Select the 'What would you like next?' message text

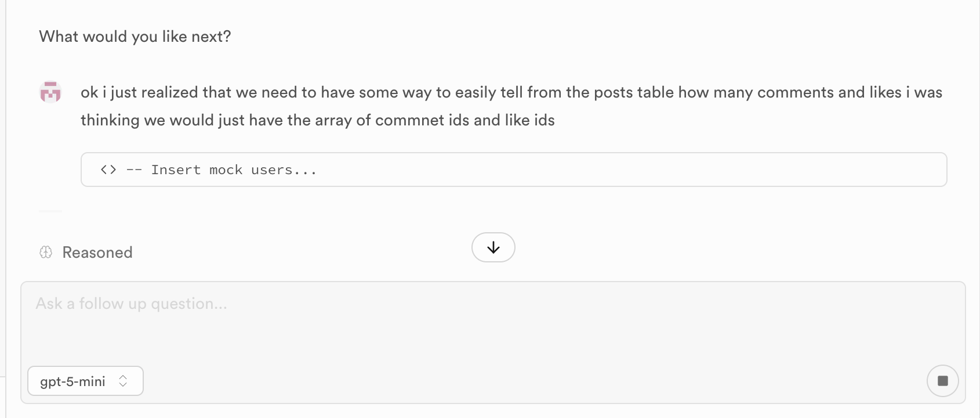(134, 36)
